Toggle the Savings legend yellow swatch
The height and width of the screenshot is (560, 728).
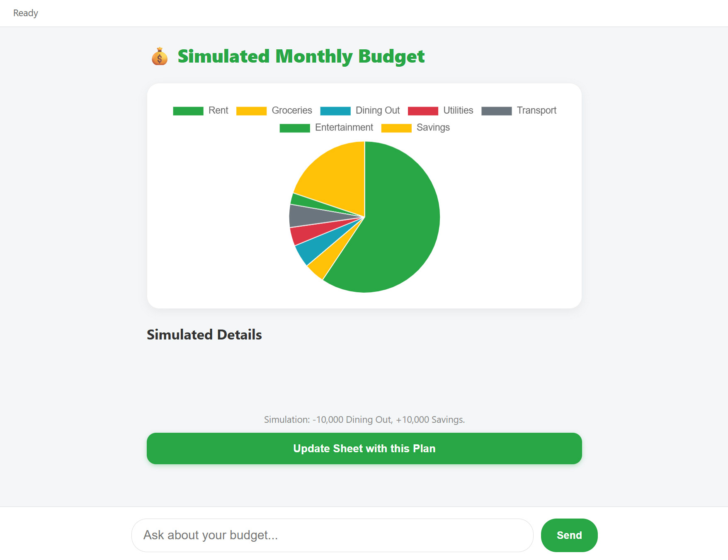tap(396, 128)
